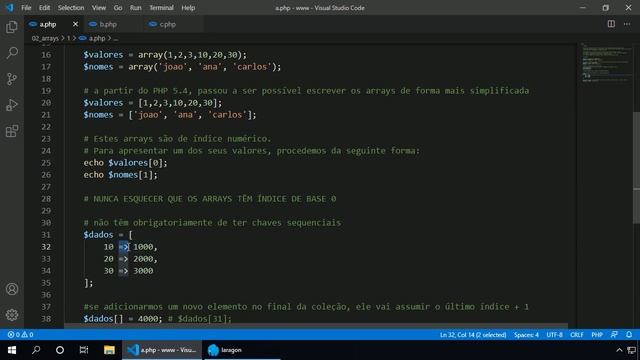Viewport: 640px width, 360px height.
Task: Open the Terminal menu
Action: [x=161, y=8]
